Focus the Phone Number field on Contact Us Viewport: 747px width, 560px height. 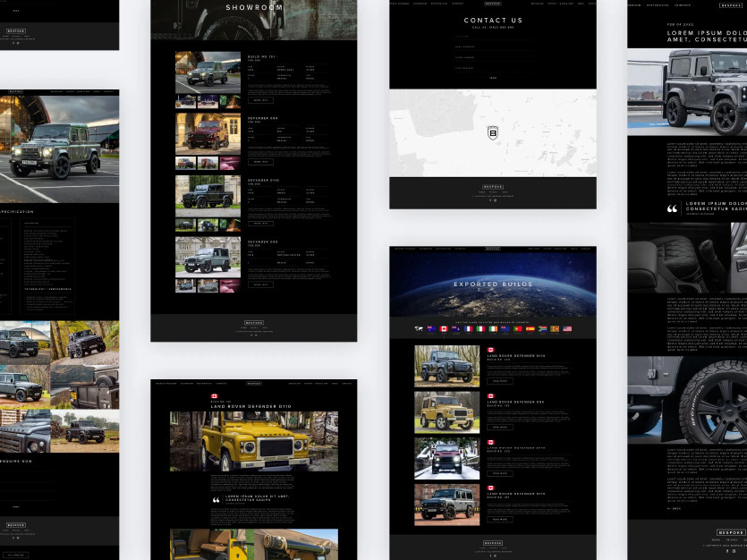coord(493,57)
